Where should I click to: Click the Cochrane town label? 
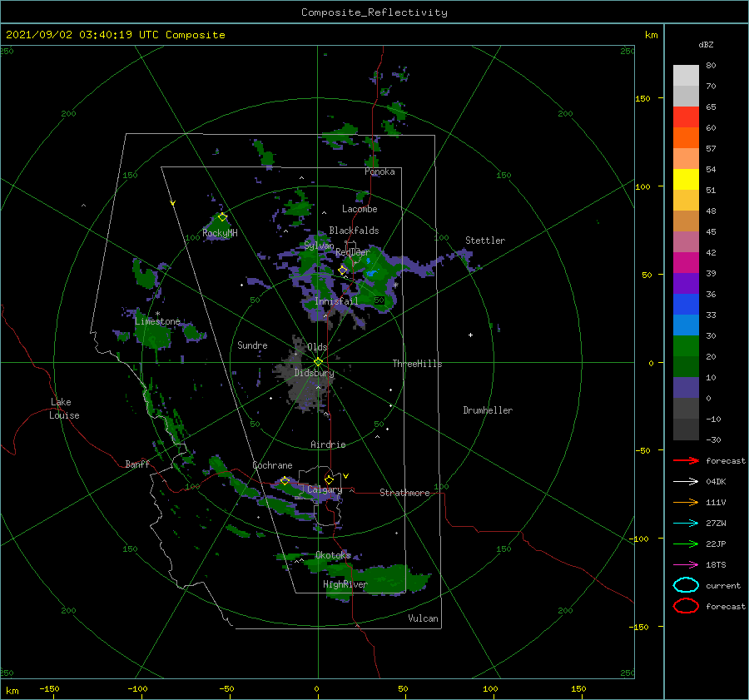pos(272,465)
